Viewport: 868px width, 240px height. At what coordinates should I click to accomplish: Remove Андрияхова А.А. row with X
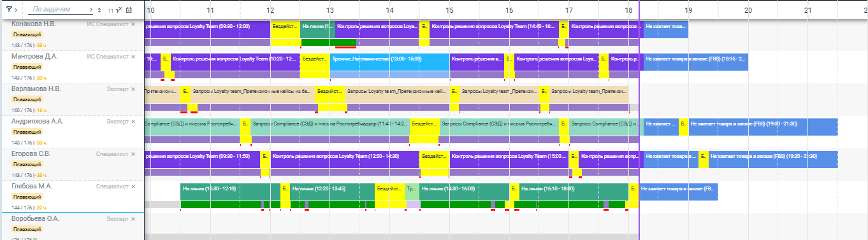(x=133, y=121)
